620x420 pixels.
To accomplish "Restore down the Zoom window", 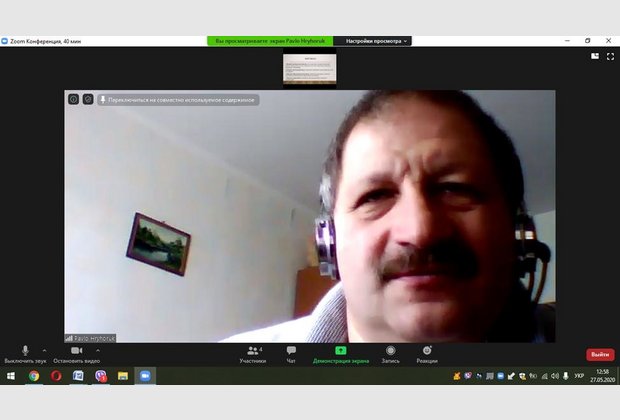I will pyautogui.click(x=588, y=41).
